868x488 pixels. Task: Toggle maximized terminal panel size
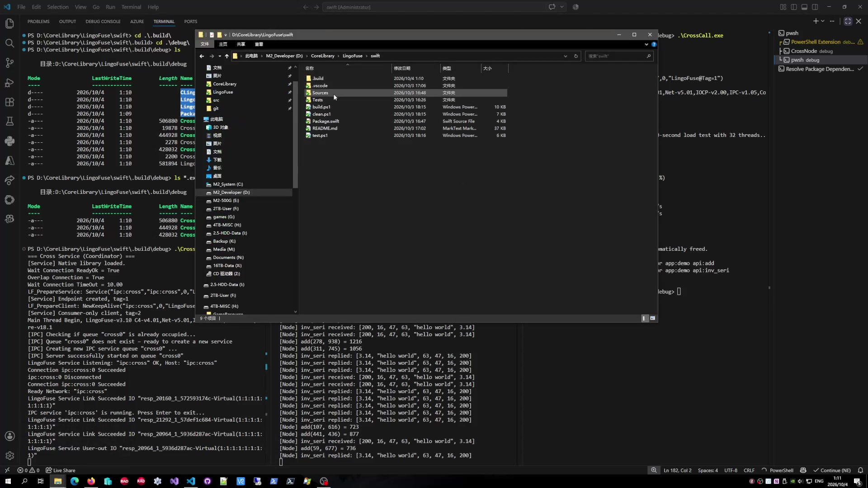(848, 21)
